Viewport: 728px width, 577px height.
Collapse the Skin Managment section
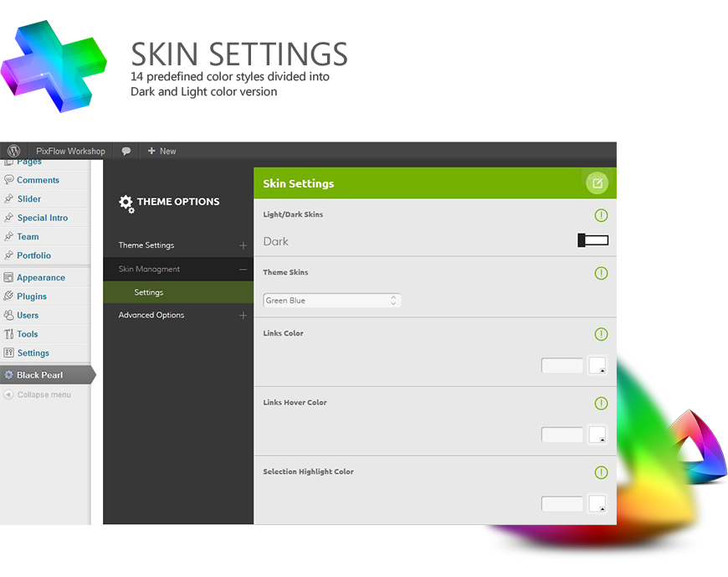pos(243,270)
